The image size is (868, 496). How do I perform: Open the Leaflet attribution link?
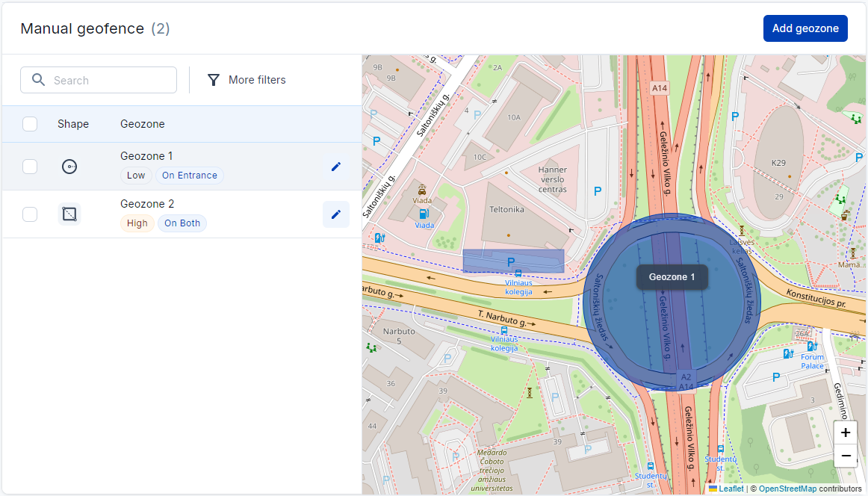731,489
